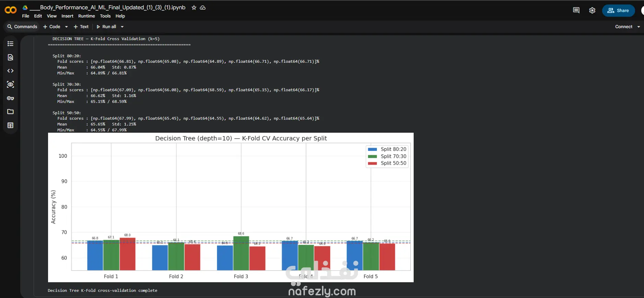The image size is (644, 298).
Task: Open the variables inspector sidebar icon
Action: pos(10,84)
